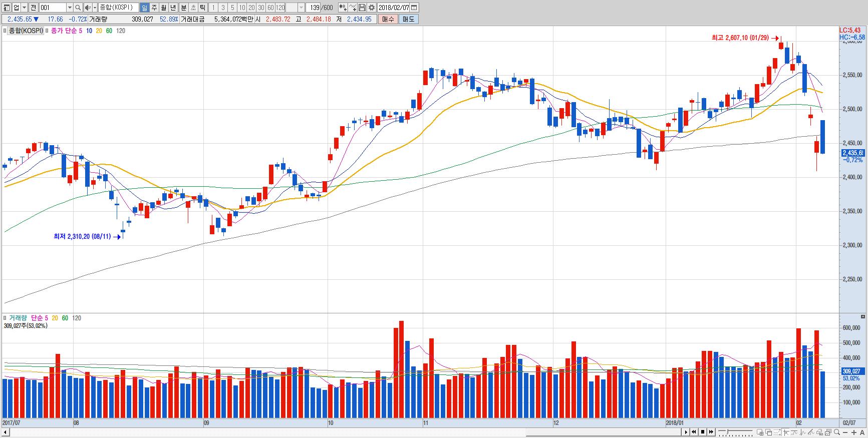This screenshot has height=438, width=868.
Task: Expand the stock code 001 dropdown
Action: (x=70, y=8)
